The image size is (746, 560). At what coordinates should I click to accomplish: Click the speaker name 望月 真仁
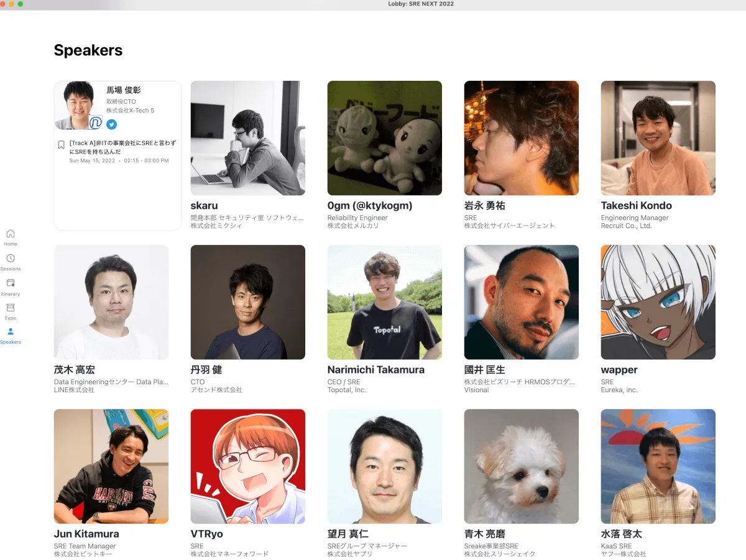tap(349, 534)
